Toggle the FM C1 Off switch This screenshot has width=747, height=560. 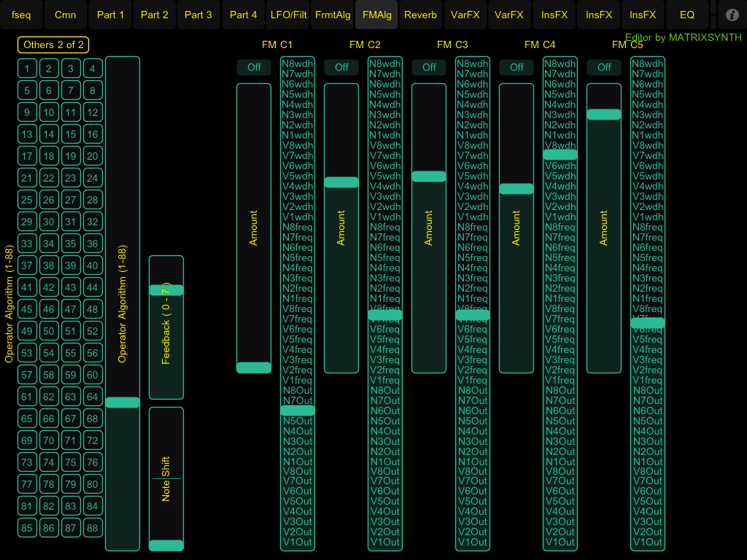coord(254,67)
